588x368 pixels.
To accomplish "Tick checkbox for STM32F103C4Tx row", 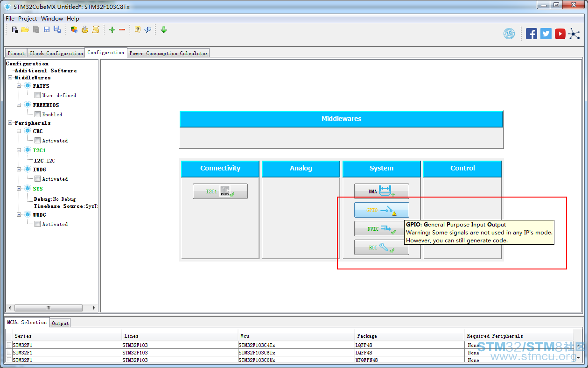I will tap(9, 345).
